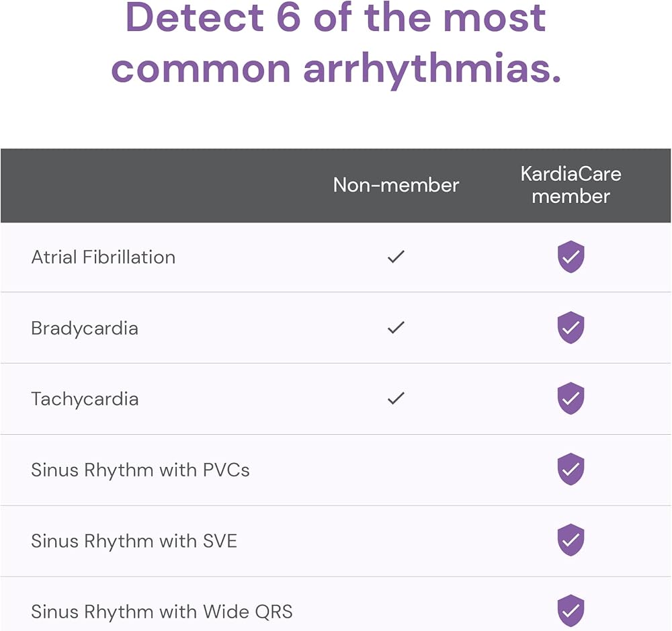
Task: Select the Non-member column header
Action: pyautogui.click(x=396, y=185)
